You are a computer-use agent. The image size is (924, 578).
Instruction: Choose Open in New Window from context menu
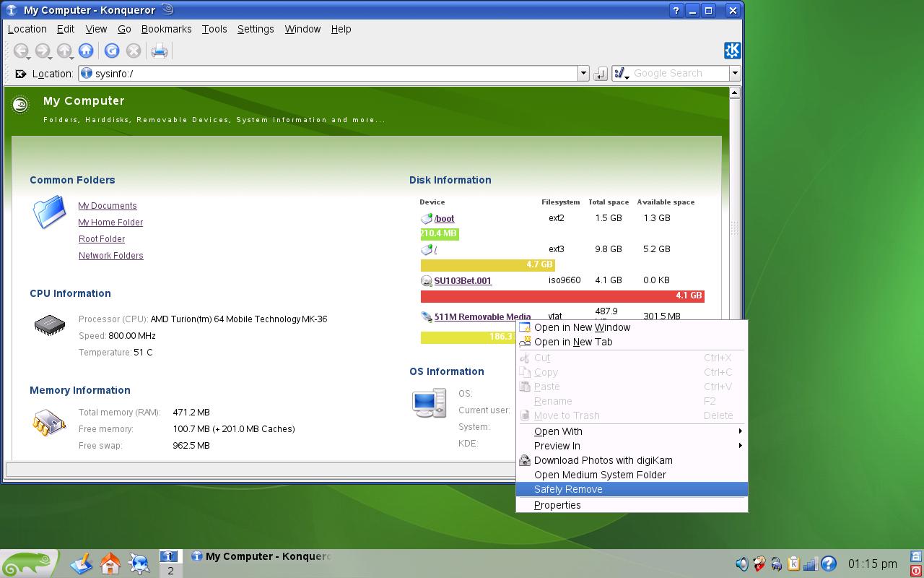(632, 327)
